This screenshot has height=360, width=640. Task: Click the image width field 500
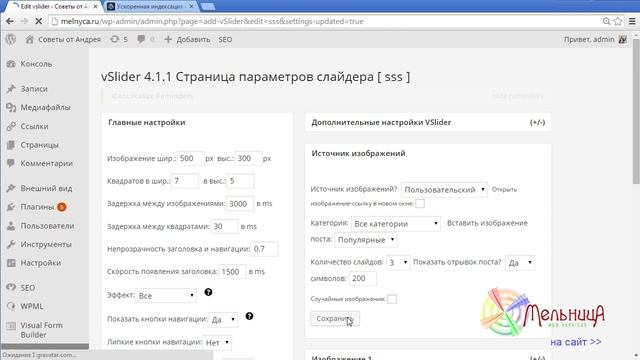coord(191,158)
